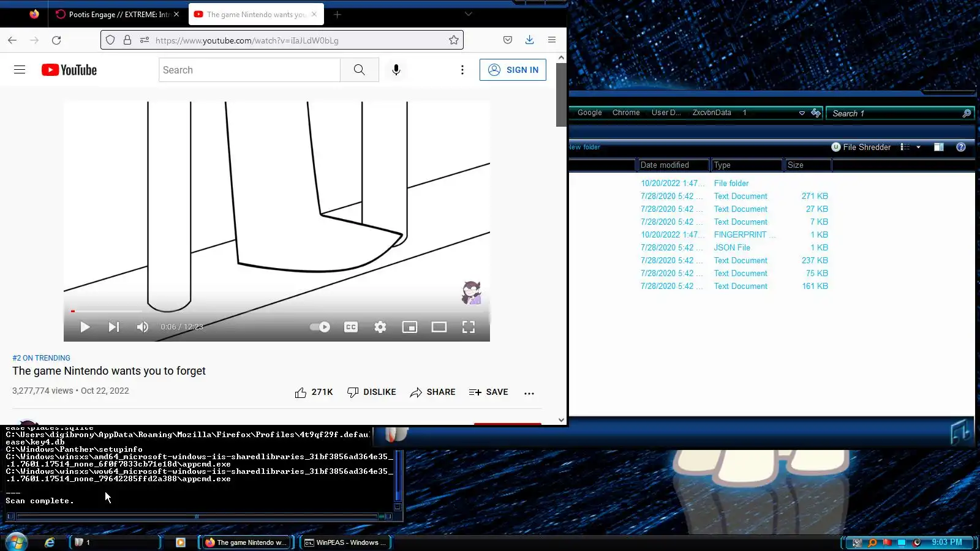
Task: Dislike the video
Action: 372,392
